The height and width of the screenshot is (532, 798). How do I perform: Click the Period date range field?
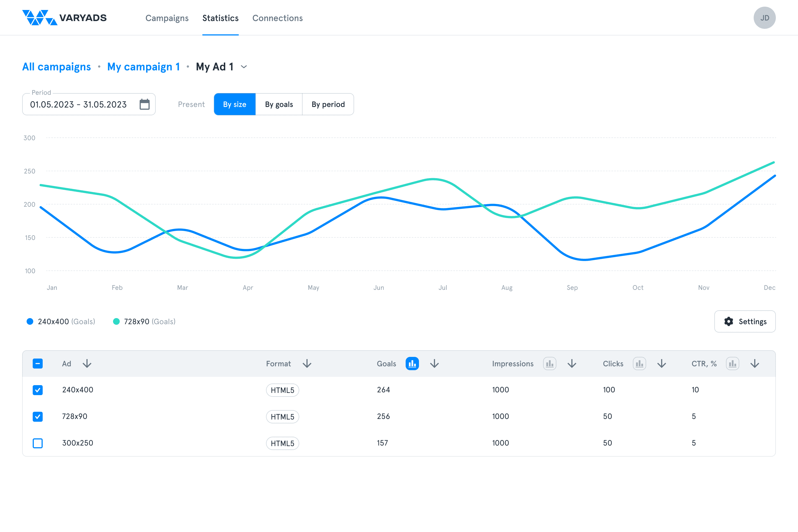click(x=78, y=104)
